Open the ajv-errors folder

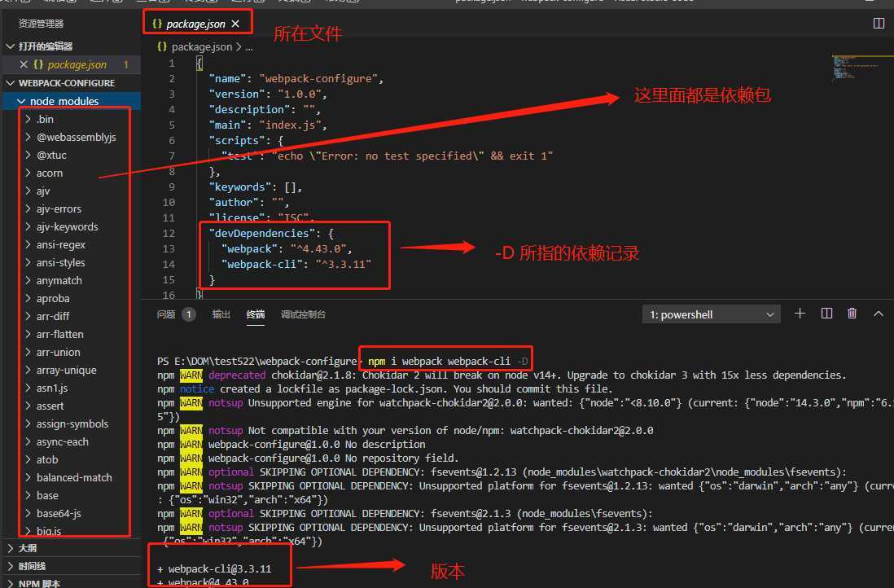click(59, 208)
